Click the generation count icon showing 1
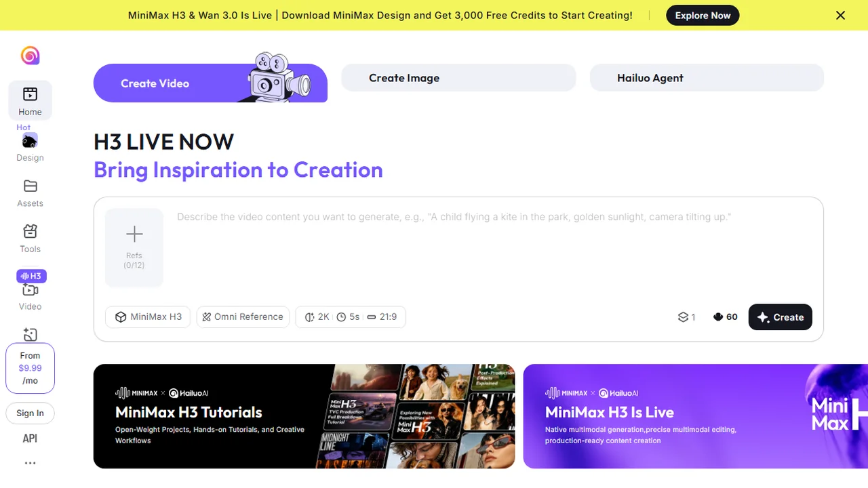868x488 pixels. (686, 317)
